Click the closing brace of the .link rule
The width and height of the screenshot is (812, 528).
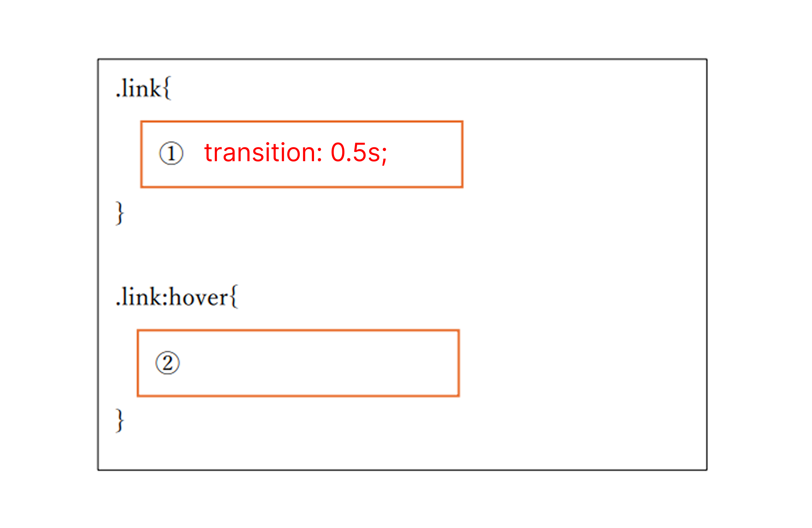pyautogui.click(x=119, y=213)
